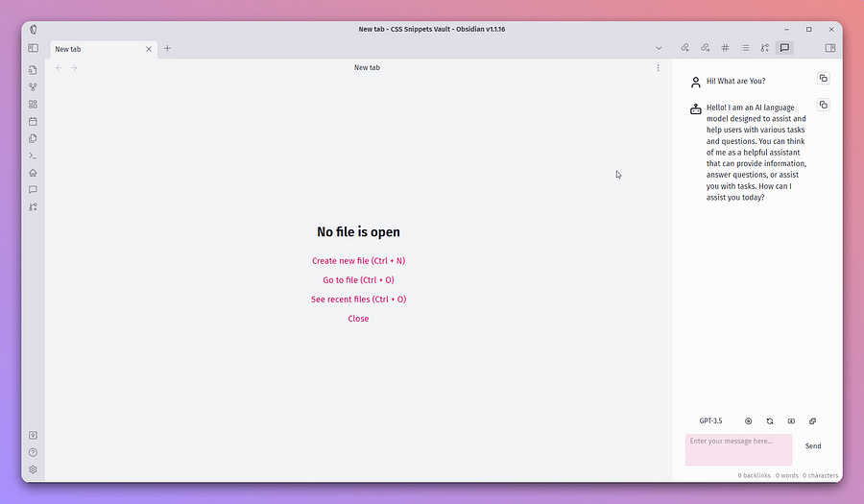This screenshot has width=864, height=504.
Task: Open quick switcher icon in left ribbon
Action: coord(33,70)
